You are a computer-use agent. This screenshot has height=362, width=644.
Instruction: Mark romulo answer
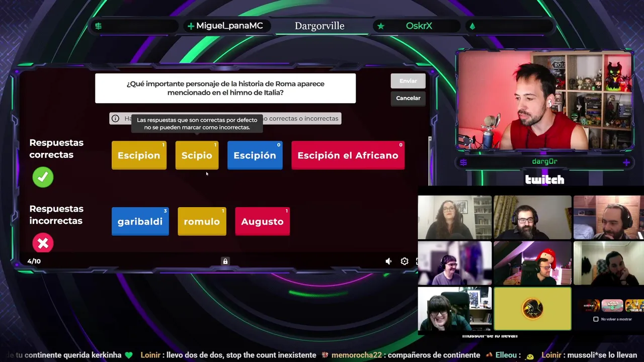click(x=202, y=222)
